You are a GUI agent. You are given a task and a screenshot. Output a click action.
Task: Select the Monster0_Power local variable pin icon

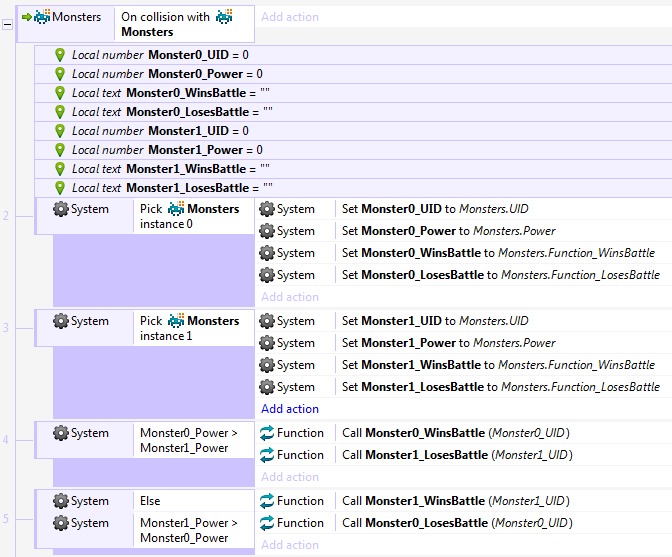pos(60,74)
